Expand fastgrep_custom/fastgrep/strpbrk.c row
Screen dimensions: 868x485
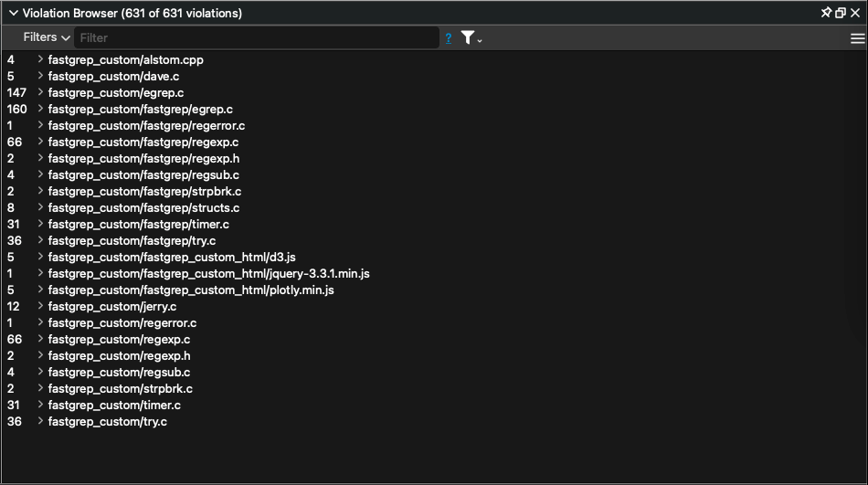40,191
